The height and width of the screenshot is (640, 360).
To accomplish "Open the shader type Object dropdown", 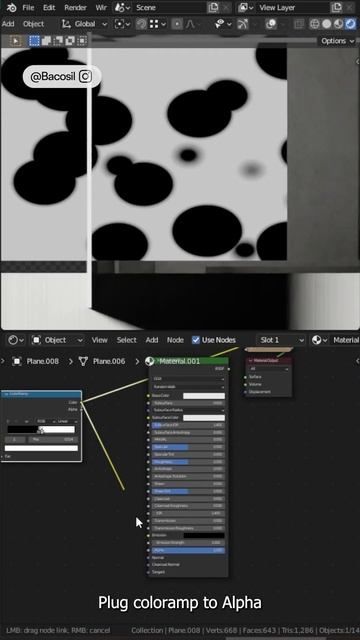I will (x=58, y=340).
